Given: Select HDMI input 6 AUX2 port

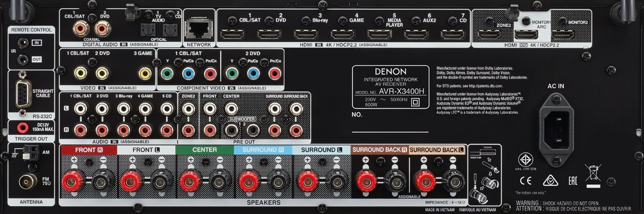Looking at the screenshot, I should [416, 34].
